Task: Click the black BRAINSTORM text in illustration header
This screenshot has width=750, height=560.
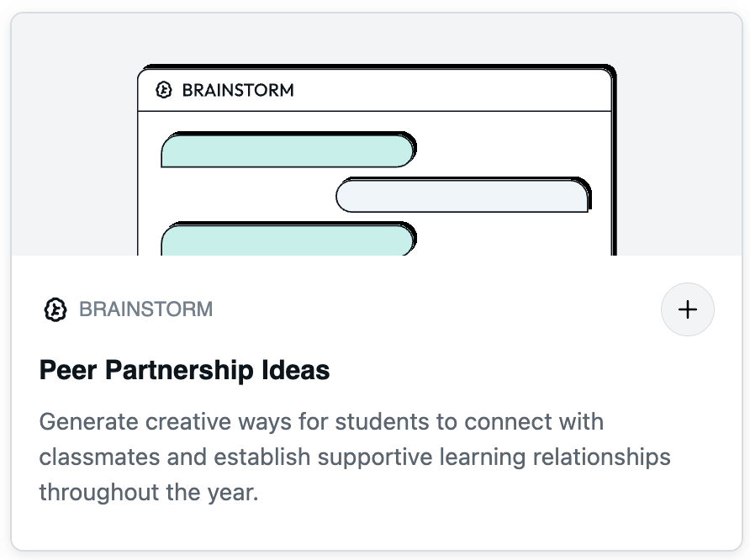Action: click(x=238, y=90)
